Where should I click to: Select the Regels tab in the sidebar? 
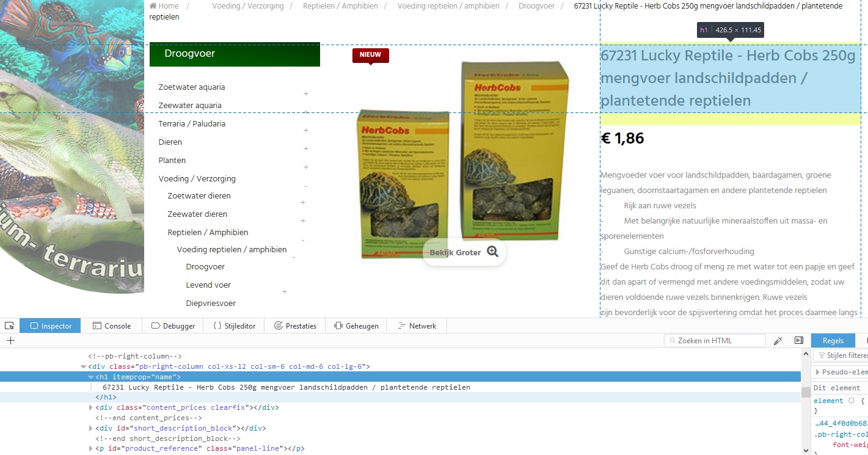[x=833, y=341]
